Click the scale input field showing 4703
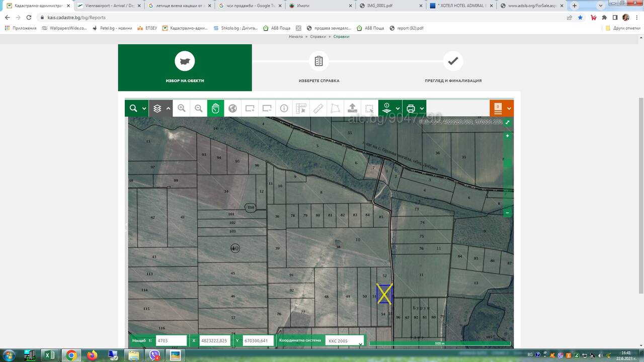 172,341
